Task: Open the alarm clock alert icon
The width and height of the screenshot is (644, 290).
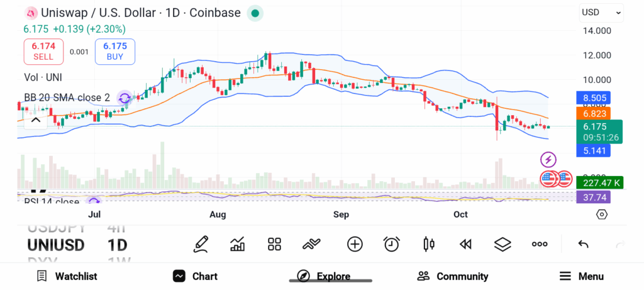Action: coord(392,244)
